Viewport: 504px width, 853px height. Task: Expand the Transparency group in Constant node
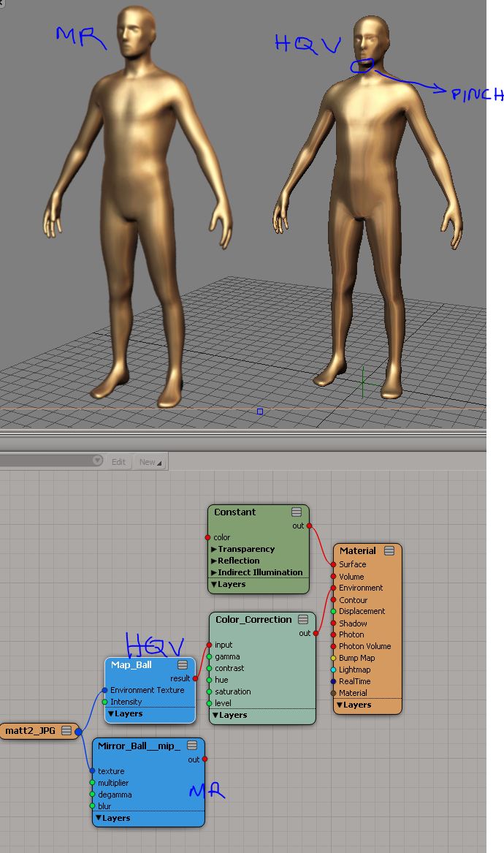(x=215, y=549)
